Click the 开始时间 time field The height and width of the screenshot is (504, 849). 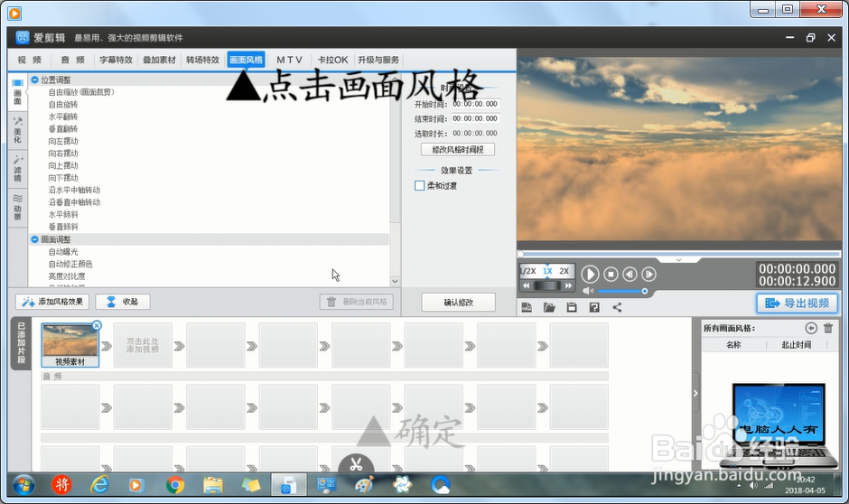coord(475,104)
